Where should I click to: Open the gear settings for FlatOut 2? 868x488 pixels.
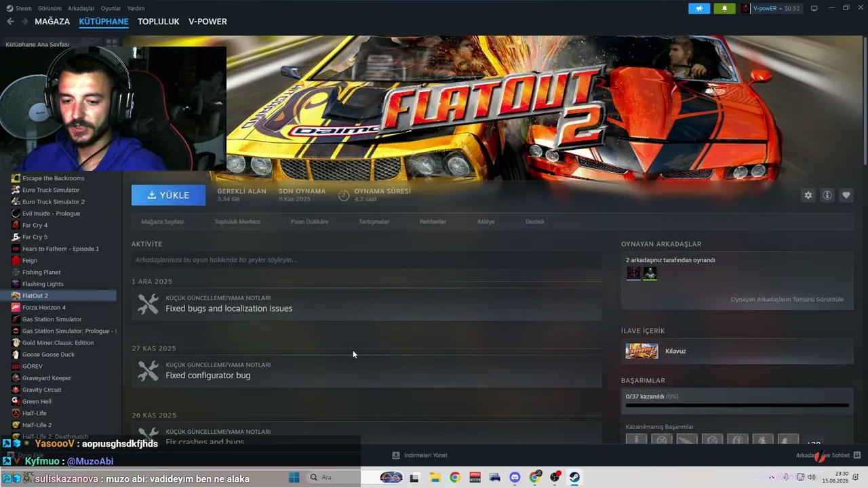808,195
